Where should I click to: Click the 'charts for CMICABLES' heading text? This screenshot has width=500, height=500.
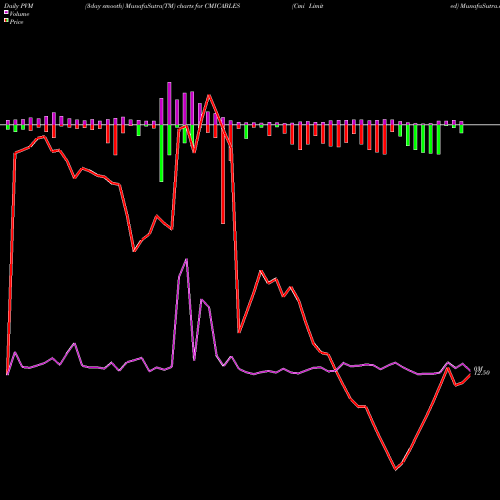209,6
